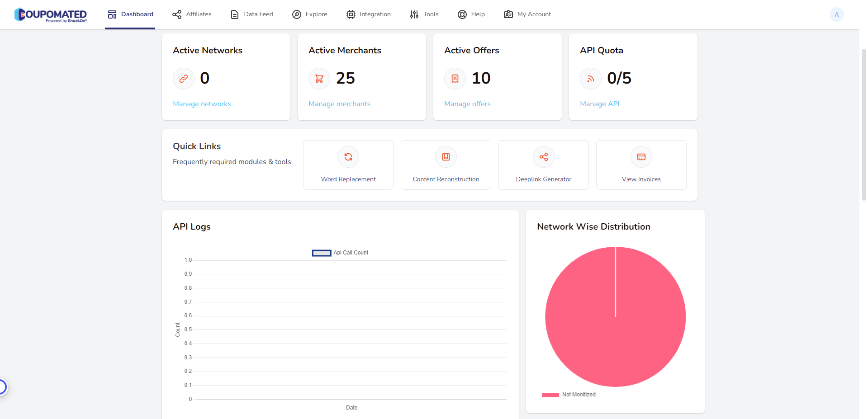
Task: Open the Affiliates menu
Action: [192, 14]
